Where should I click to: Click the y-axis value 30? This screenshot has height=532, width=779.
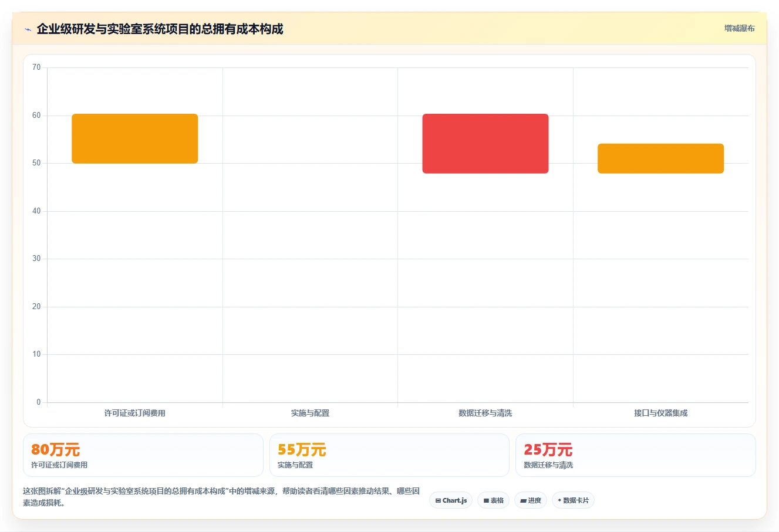coord(36,259)
